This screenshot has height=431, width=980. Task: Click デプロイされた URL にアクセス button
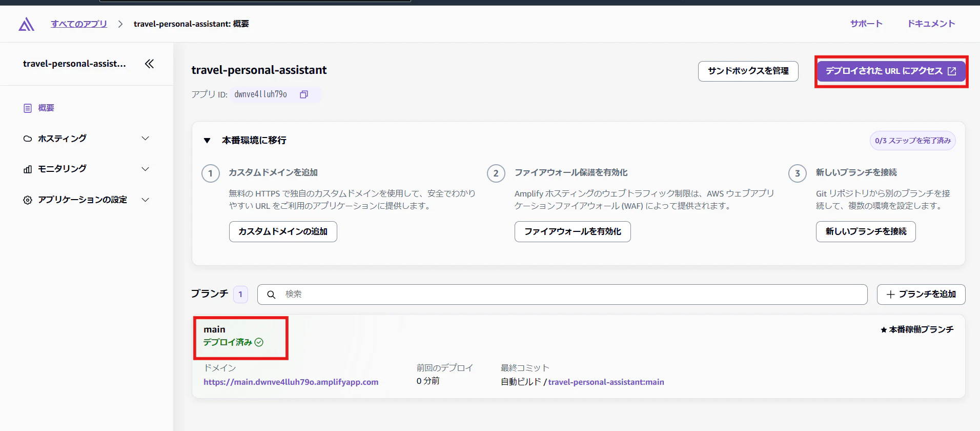pos(891,71)
